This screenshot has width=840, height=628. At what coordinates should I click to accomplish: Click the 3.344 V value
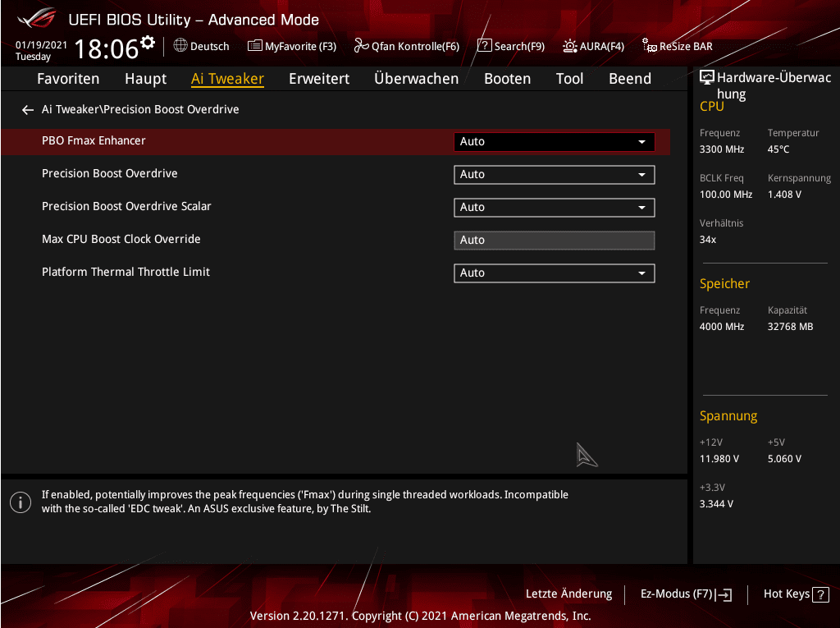pos(716,503)
